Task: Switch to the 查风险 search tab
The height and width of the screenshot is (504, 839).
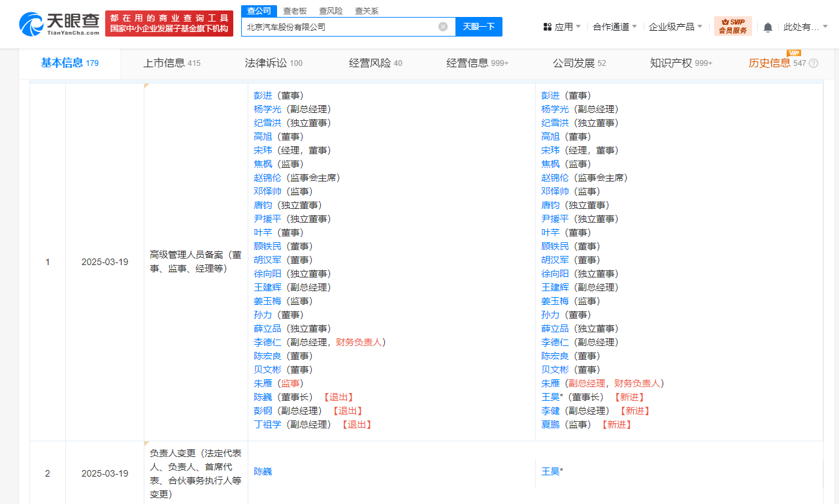Action: click(331, 10)
